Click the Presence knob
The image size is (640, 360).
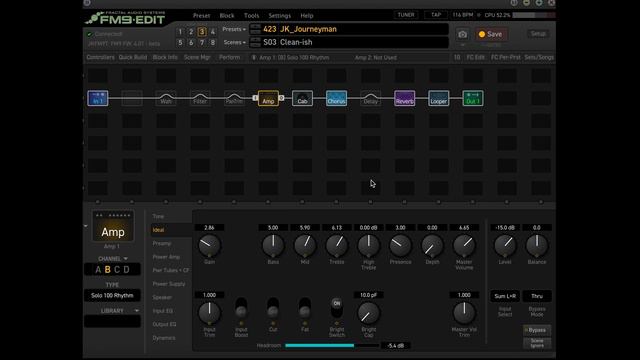[400, 245]
